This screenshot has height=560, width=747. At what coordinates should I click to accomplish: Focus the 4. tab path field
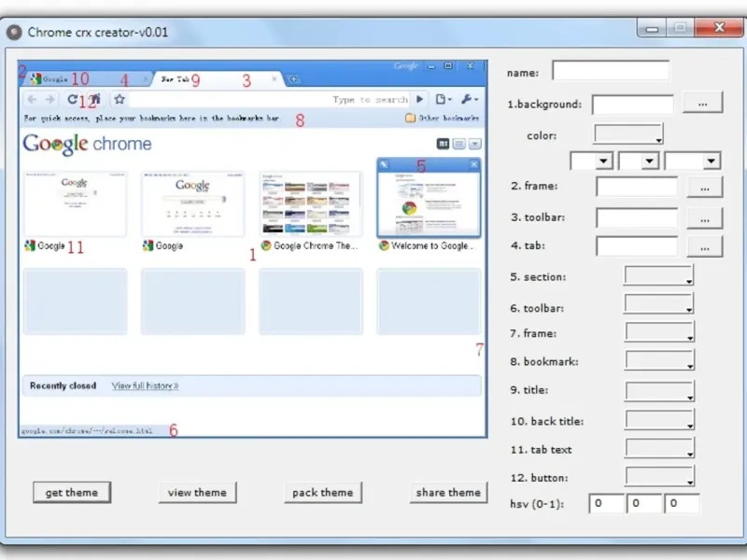[x=637, y=245]
